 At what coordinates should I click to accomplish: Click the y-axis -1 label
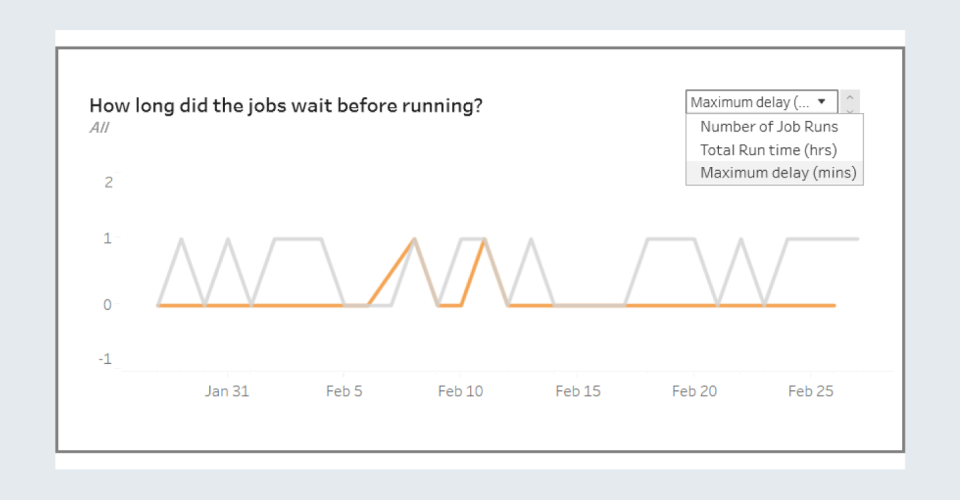pos(105,360)
